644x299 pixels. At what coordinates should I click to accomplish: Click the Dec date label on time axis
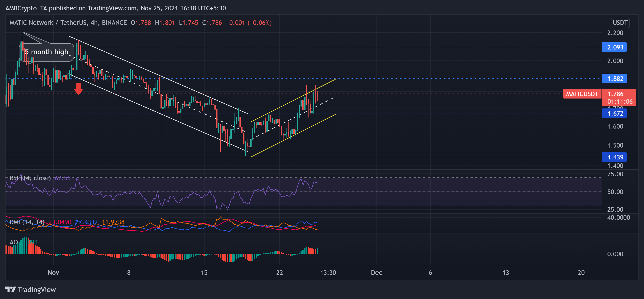376,273
